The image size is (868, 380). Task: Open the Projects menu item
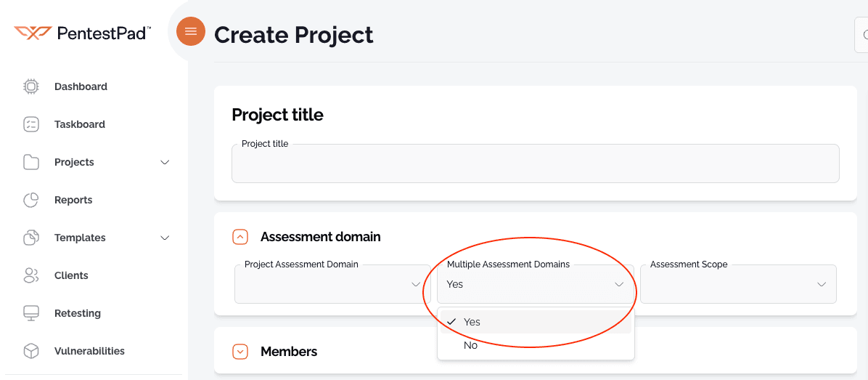point(74,162)
